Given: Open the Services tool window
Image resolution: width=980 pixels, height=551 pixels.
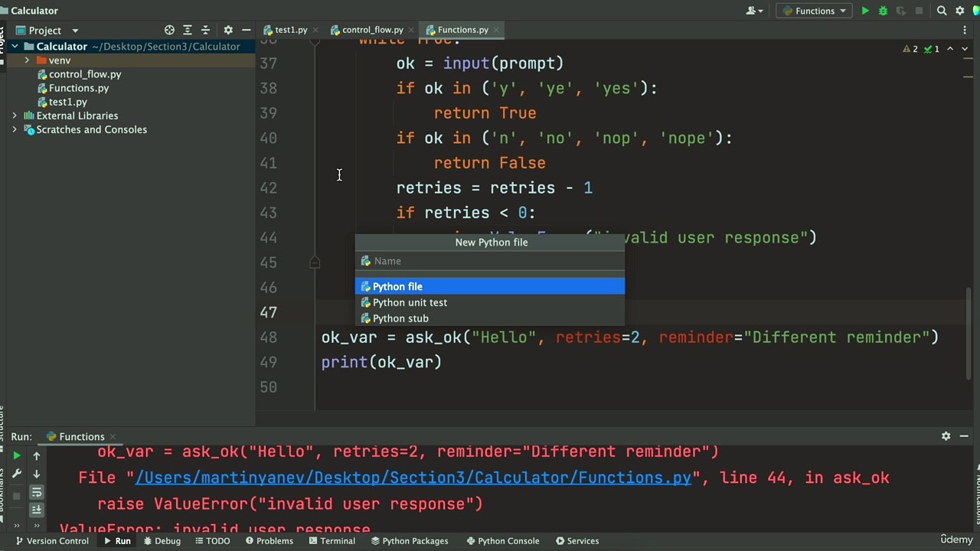Looking at the screenshot, I should click(x=577, y=541).
